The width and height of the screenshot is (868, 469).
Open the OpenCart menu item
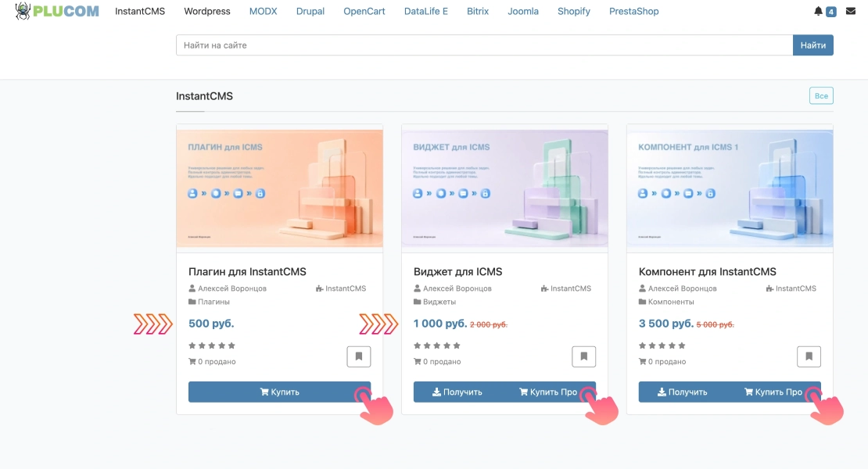[x=364, y=11]
